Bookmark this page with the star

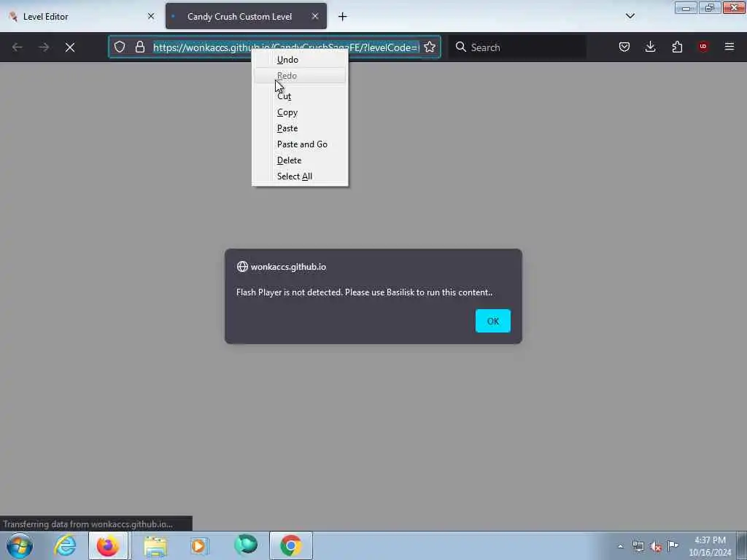430,47
